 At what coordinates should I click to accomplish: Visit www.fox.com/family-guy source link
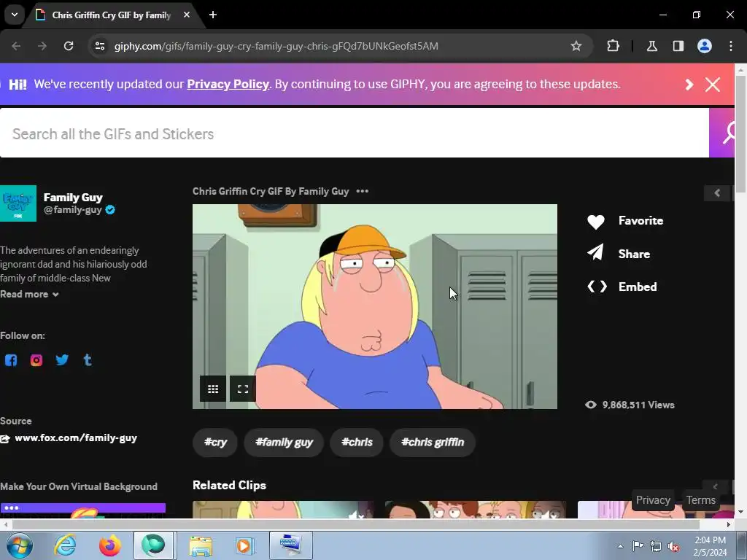click(x=76, y=438)
